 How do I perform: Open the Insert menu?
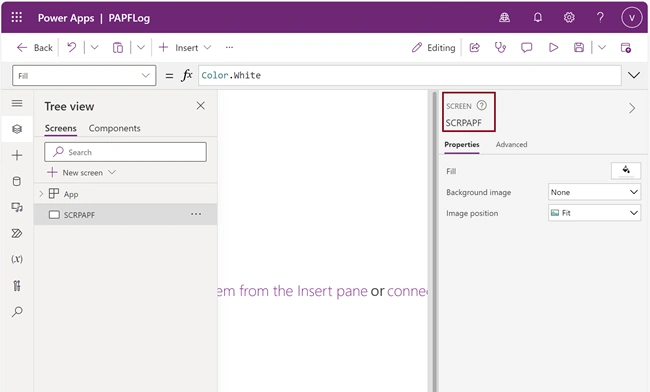click(185, 48)
